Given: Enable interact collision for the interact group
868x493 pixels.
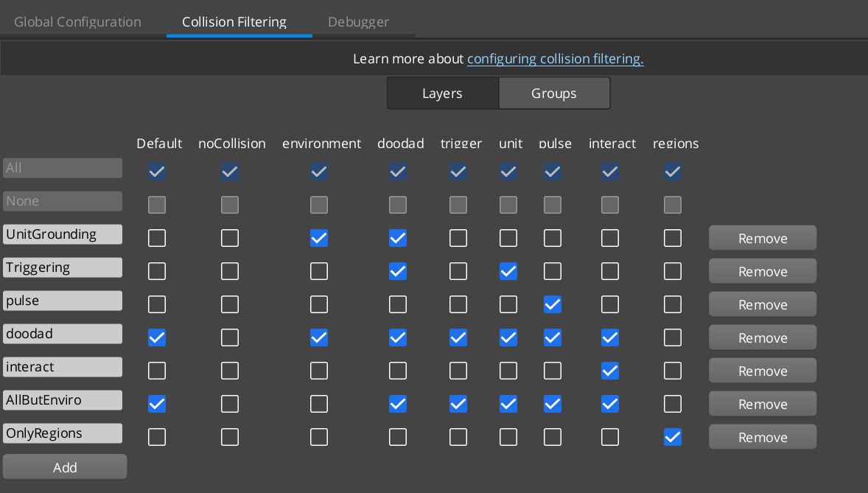Looking at the screenshot, I should [609, 370].
